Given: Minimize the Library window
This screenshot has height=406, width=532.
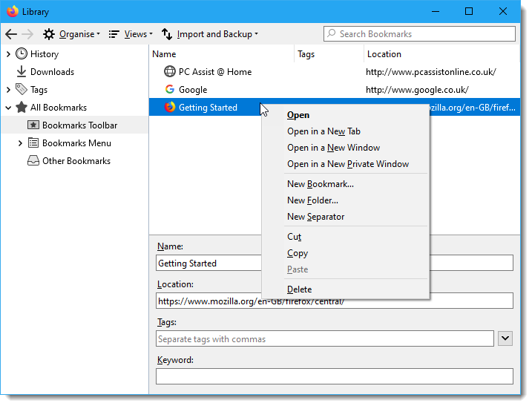Looking at the screenshot, I should [436, 12].
